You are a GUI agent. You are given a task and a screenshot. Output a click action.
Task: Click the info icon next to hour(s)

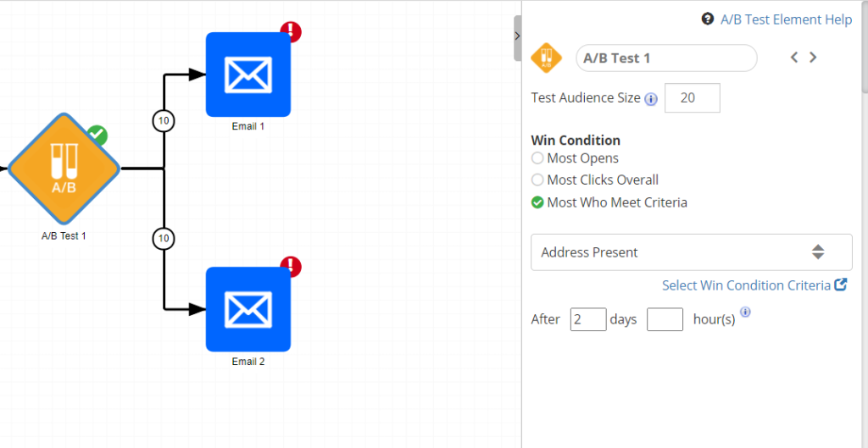(745, 312)
